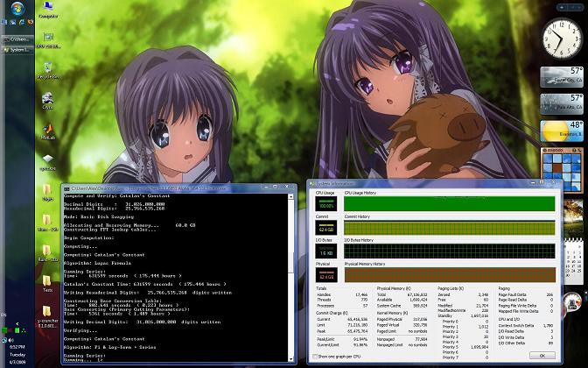This screenshot has height=368, width=588.
Task: Switch to the System Information taskbar button
Action: tap(15, 50)
